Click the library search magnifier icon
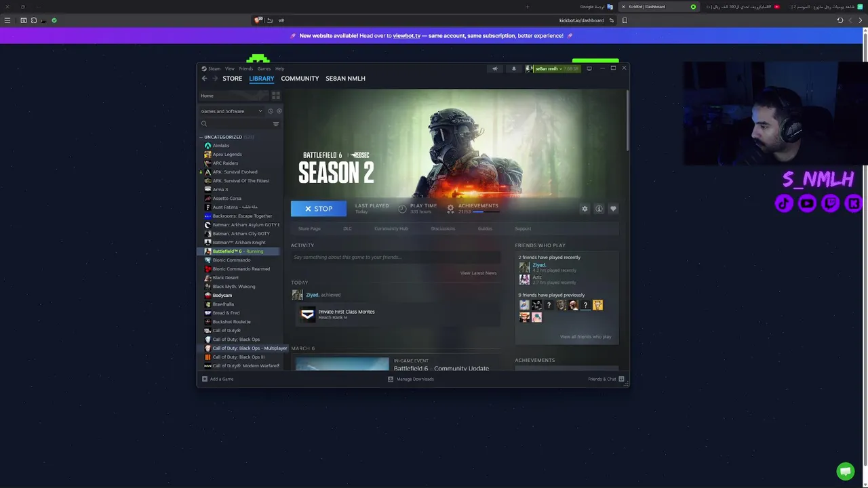 pos(203,124)
